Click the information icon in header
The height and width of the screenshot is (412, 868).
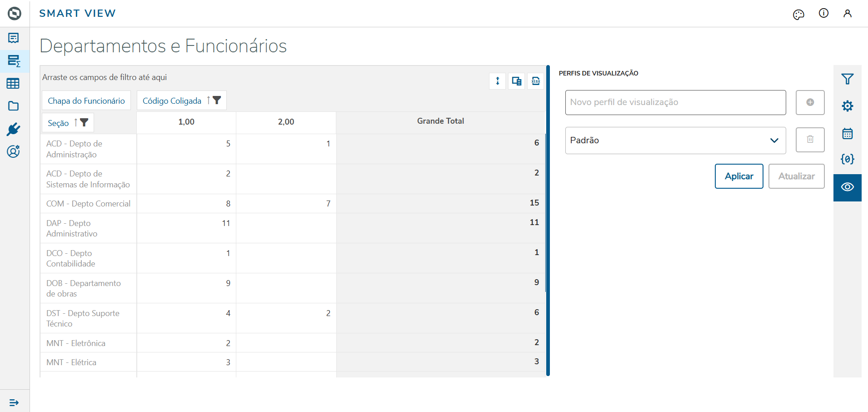(x=823, y=13)
